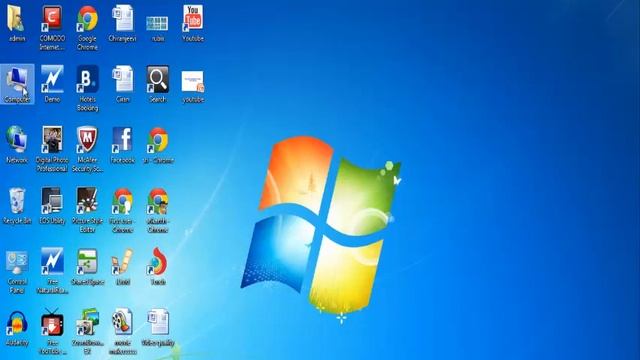Image resolution: width=640 pixels, height=360 pixels.
Task: Open the Control Panel icon
Action: pos(17,262)
